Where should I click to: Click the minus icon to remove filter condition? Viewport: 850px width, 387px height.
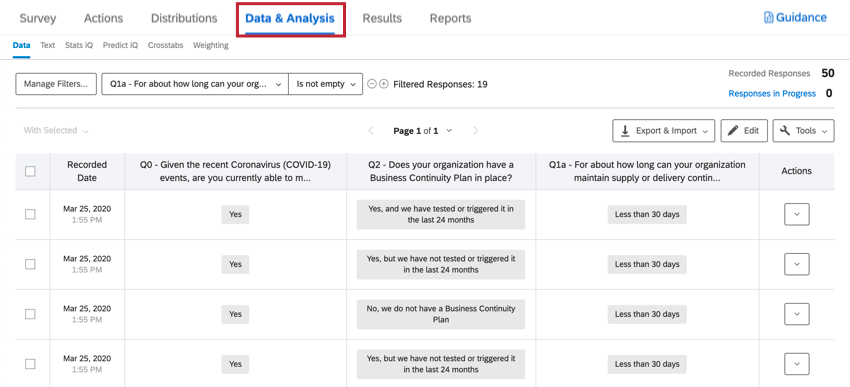pyautogui.click(x=372, y=84)
